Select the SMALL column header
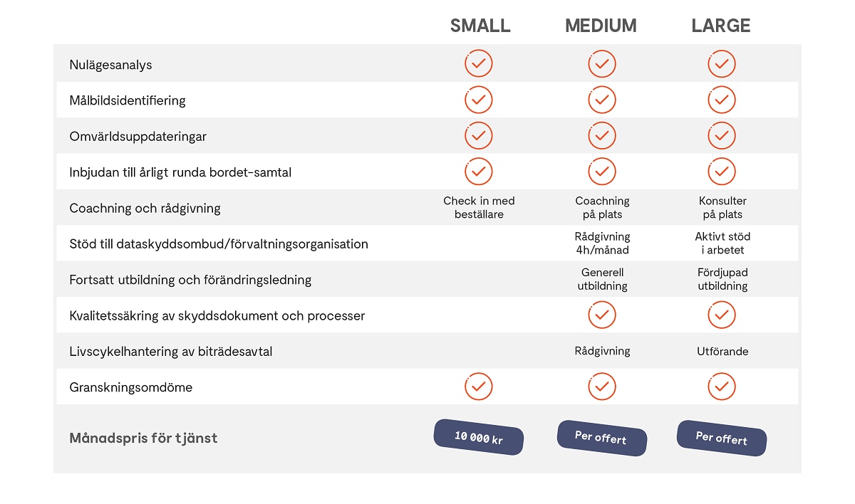The image size is (855, 504). (480, 26)
